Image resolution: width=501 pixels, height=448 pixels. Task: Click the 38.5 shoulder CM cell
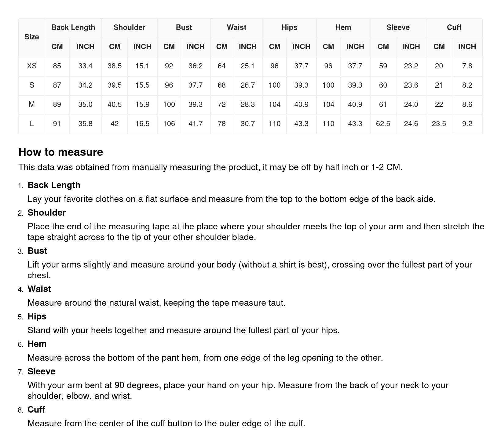115,66
